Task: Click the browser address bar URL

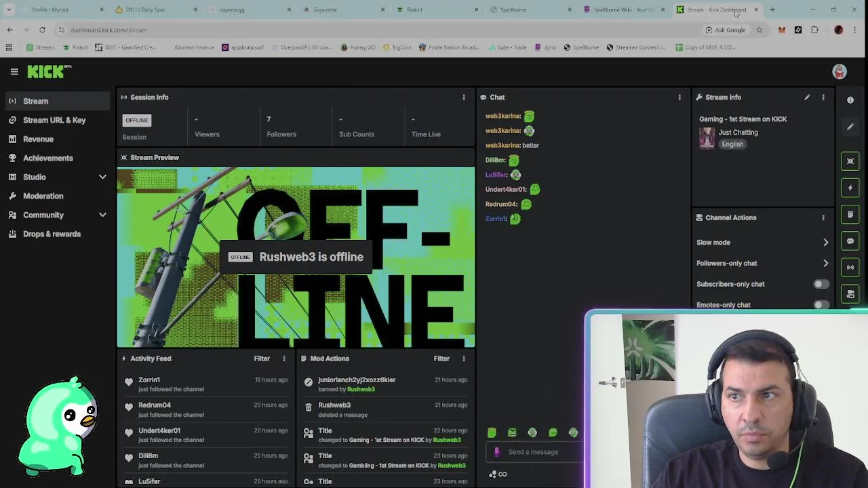Action: 108,30
